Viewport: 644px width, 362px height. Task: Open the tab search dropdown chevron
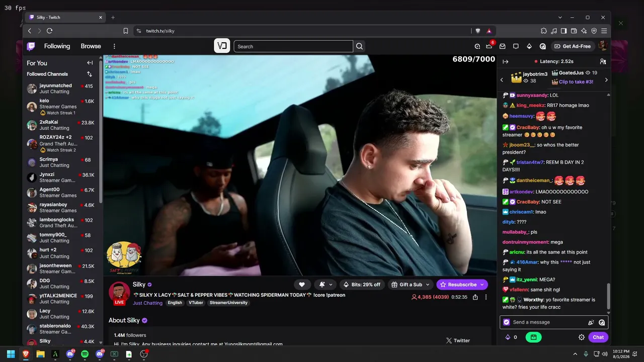[560, 17]
